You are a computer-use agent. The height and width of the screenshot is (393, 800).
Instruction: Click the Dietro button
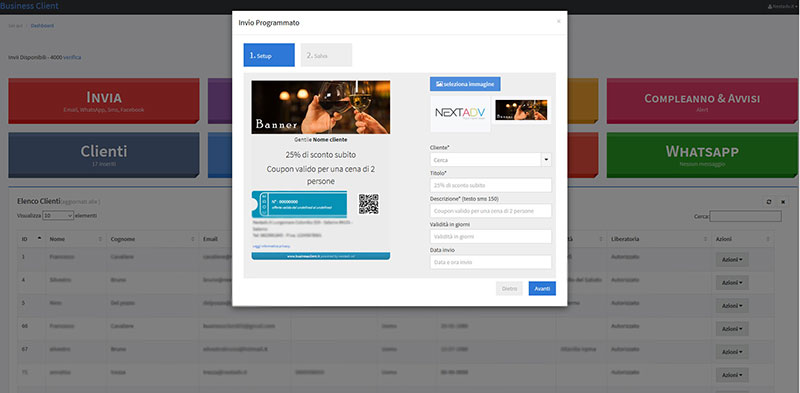(509, 288)
